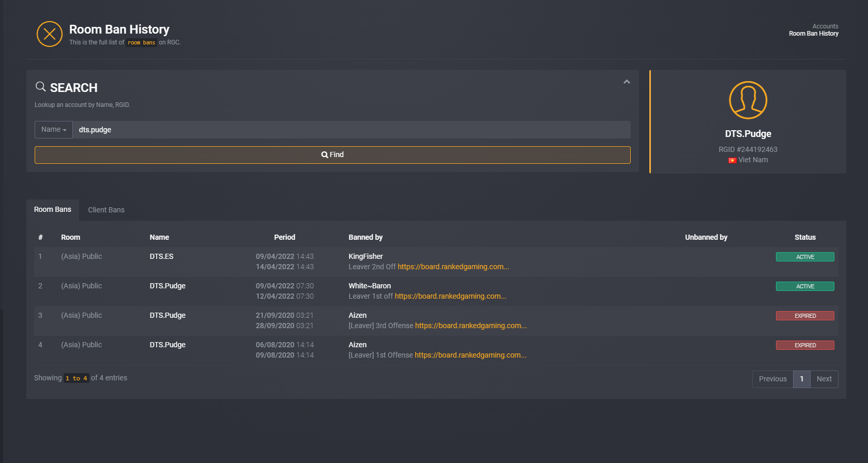Click the magnifier icon beside SEARCH heading
The image size is (868, 463).
click(x=40, y=86)
